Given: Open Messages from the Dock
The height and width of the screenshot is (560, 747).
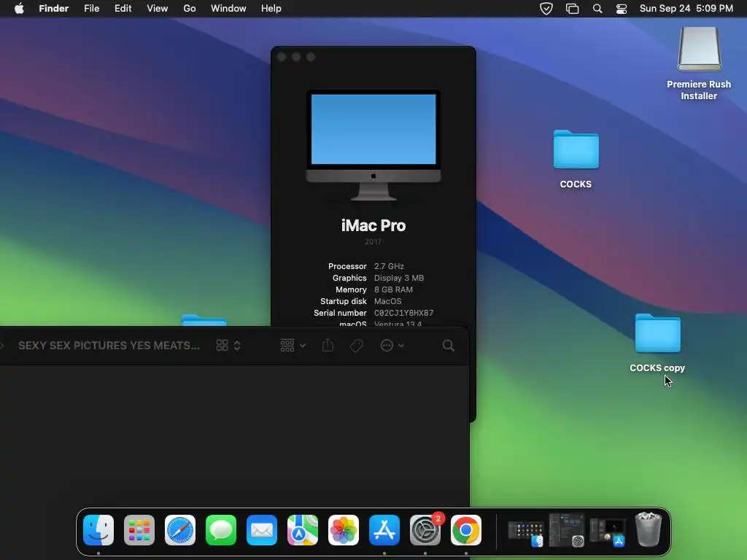Looking at the screenshot, I should pyautogui.click(x=221, y=530).
